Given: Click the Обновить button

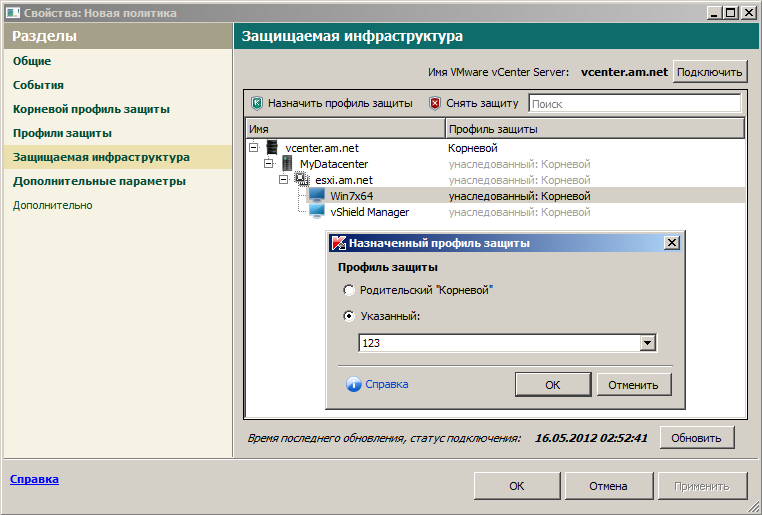Looking at the screenshot, I should pyautogui.click(x=696, y=438).
